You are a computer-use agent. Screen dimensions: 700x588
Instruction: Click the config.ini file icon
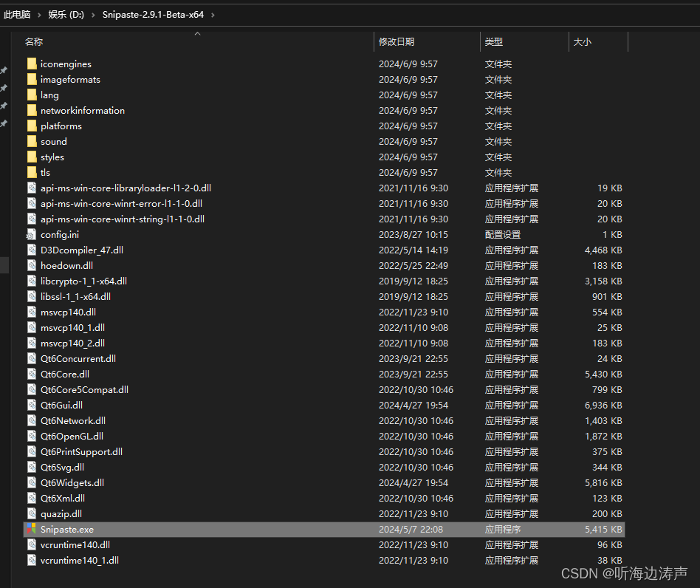[x=32, y=234]
